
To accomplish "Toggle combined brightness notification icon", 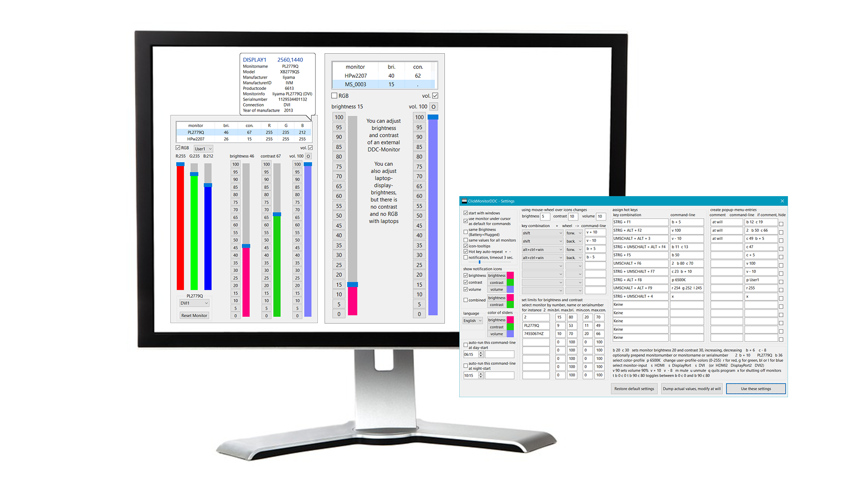I will tap(466, 300).
